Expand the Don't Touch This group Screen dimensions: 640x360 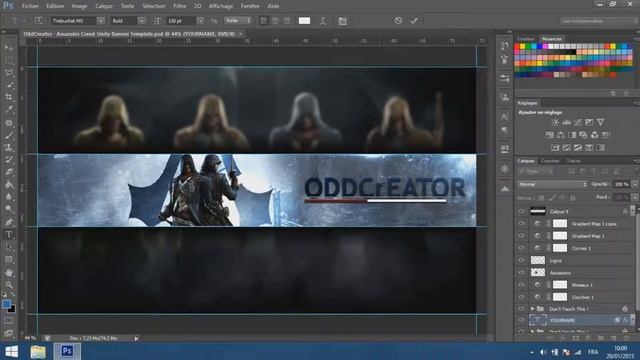click(x=532, y=309)
